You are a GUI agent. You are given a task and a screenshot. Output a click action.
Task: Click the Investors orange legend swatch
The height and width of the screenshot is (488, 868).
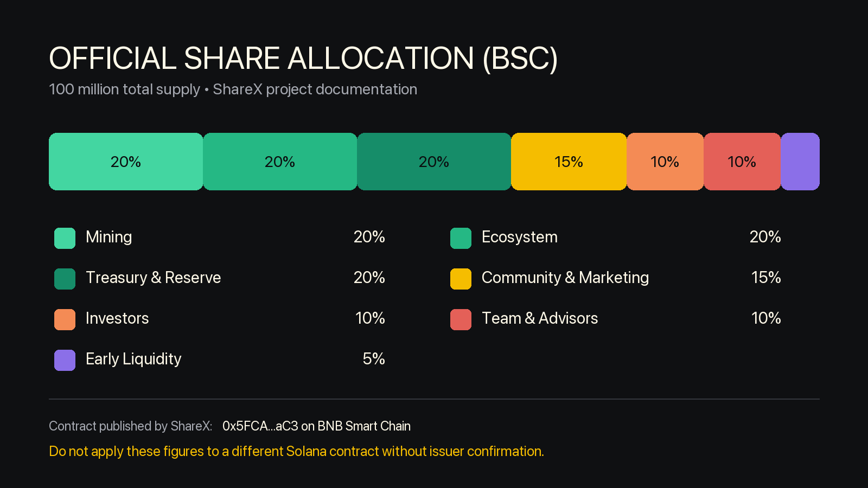click(65, 319)
